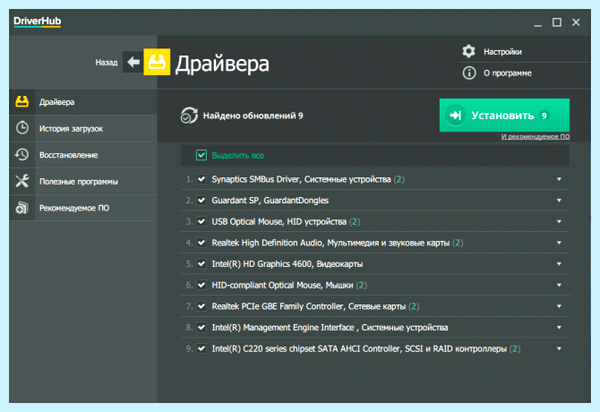This screenshot has width=600, height=412.
Task: Open Восстановление sidebar section
Action: [83, 155]
